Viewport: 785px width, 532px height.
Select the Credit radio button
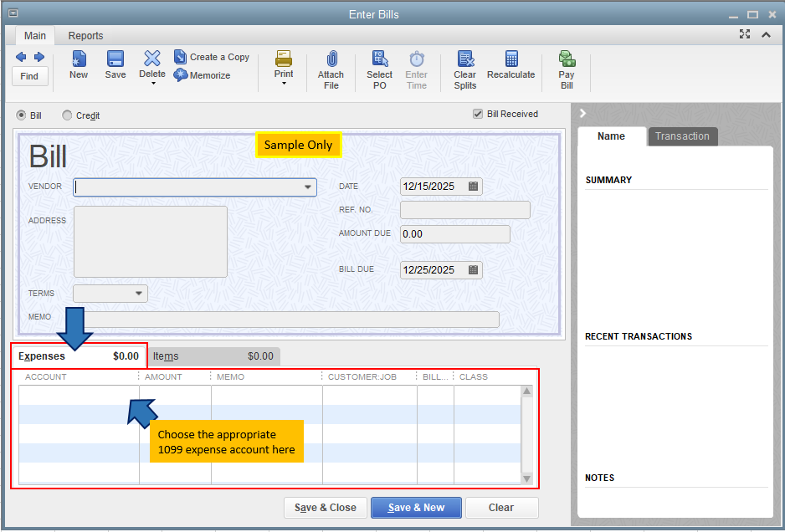[x=67, y=115]
